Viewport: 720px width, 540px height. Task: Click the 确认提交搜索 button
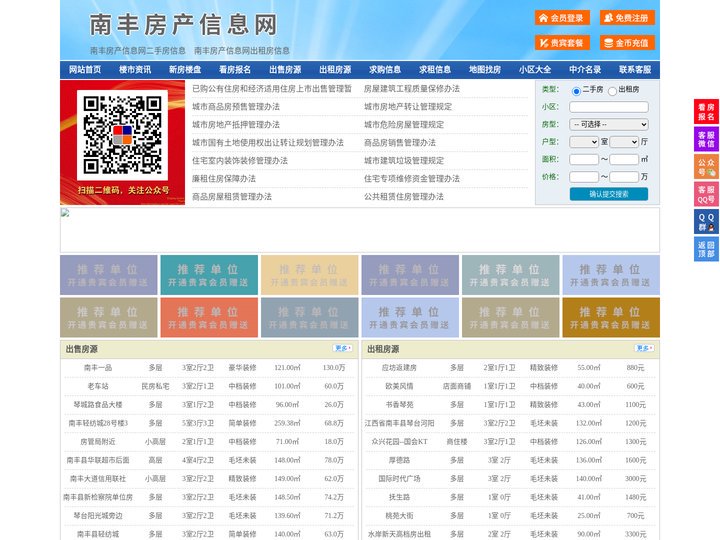pyautogui.click(x=609, y=194)
